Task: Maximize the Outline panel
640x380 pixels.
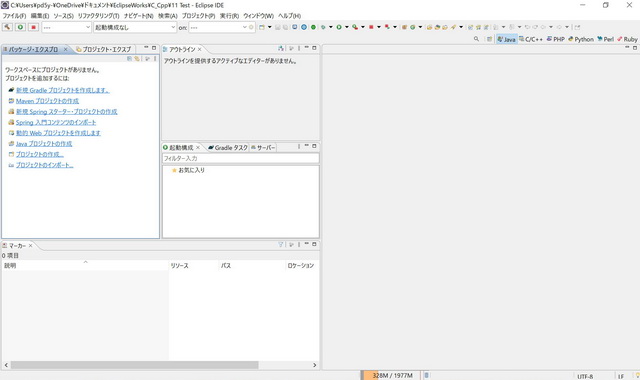Action: (314, 48)
